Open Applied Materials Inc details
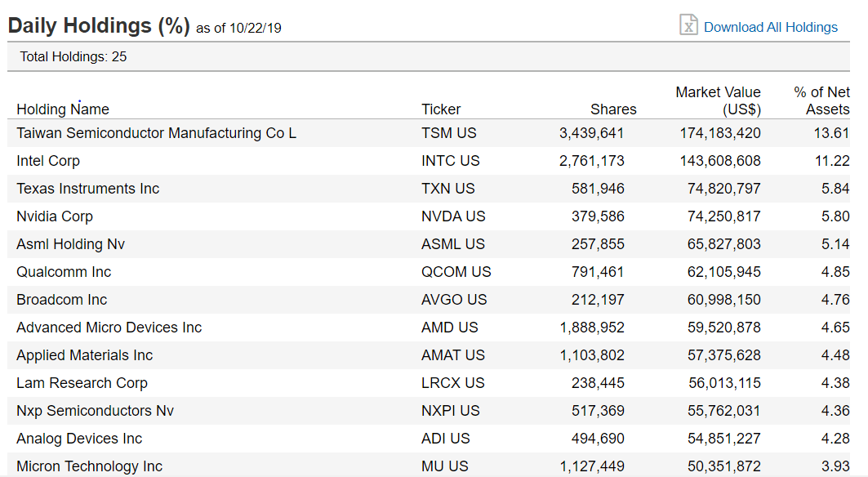 [x=83, y=354]
